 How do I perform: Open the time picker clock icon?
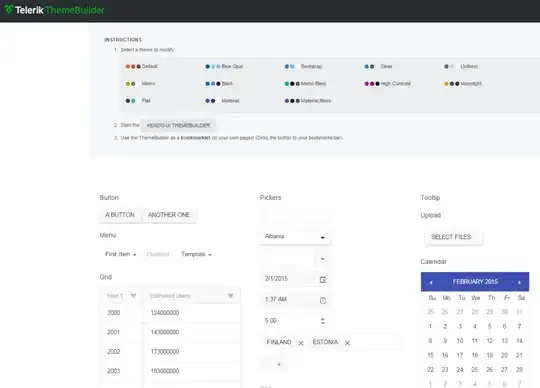click(x=323, y=300)
